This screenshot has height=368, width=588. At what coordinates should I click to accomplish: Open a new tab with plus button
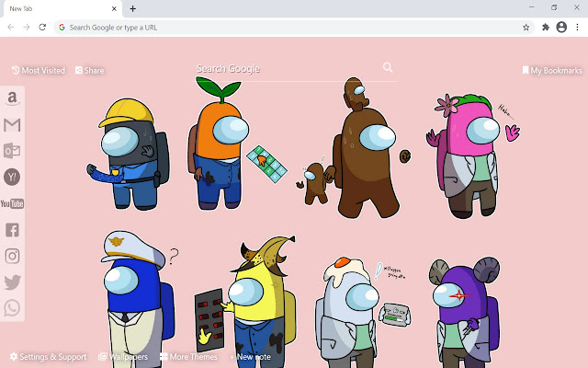(x=132, y=8)
